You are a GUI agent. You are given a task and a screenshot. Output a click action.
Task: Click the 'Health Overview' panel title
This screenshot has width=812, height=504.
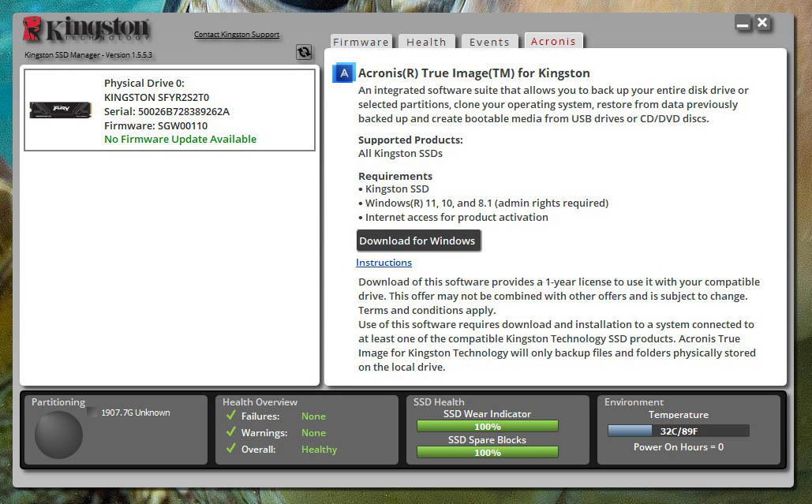(x=260, y=402)
